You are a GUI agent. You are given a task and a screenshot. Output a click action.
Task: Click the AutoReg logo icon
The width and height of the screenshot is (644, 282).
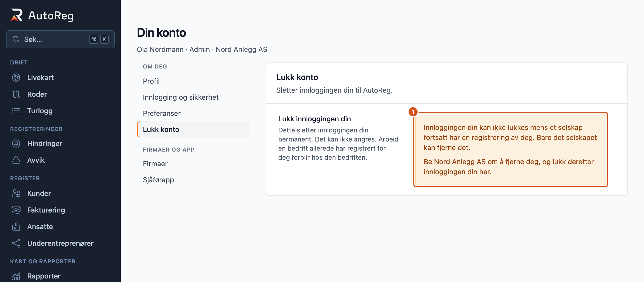[x=17, y=15]
